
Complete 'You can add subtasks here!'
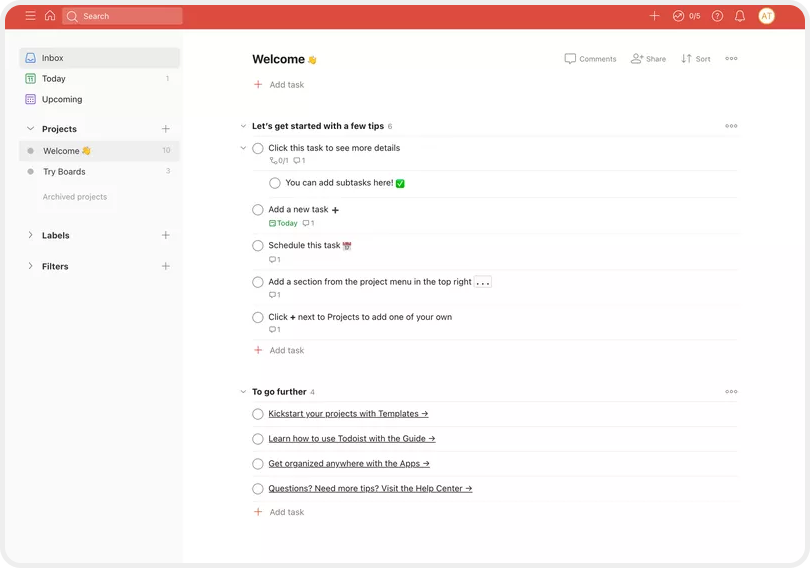coord(275,183)
